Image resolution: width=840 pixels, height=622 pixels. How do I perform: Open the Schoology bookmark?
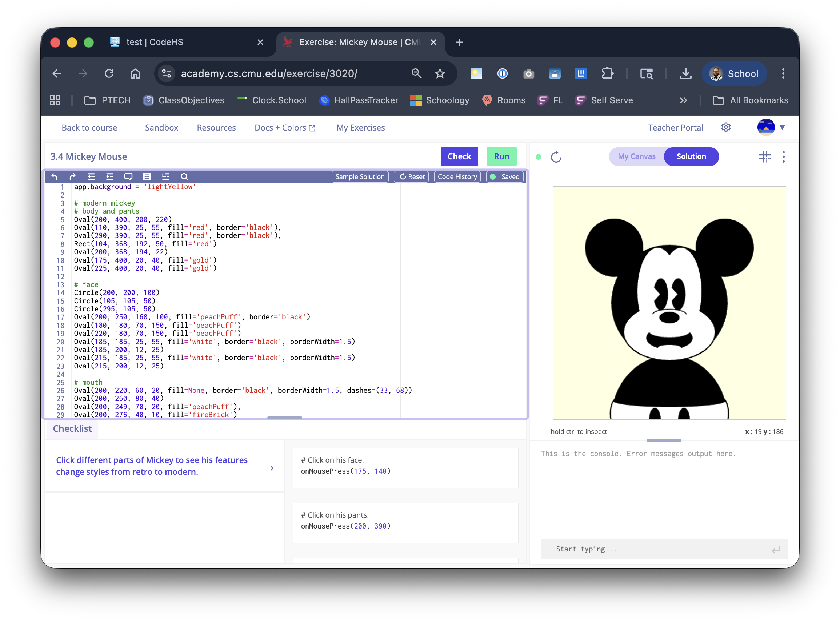point(440,100)
